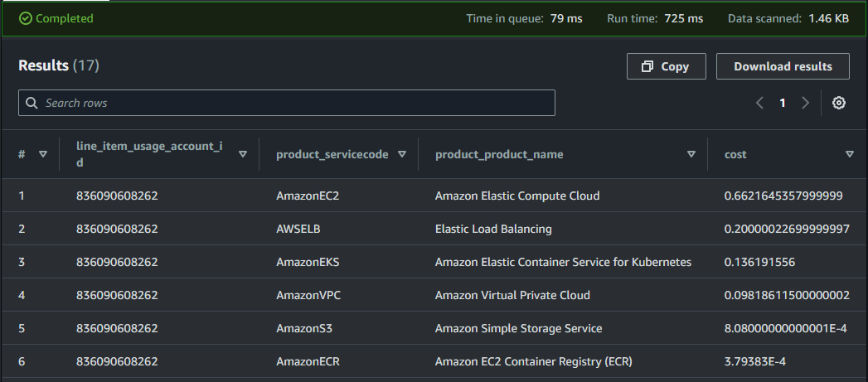
Task: Click the Time in queue 79 ms value
Action: pyautogui.click(x=566, y=18)
